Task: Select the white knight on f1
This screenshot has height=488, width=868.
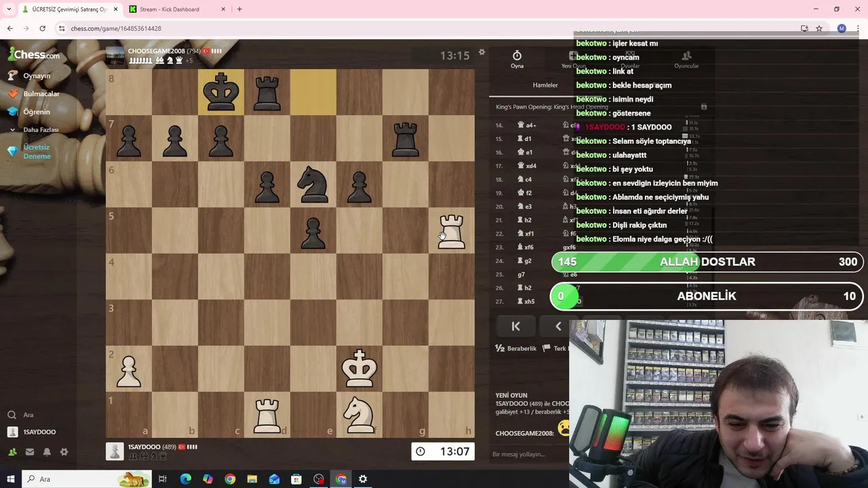Action: [359, 415]
